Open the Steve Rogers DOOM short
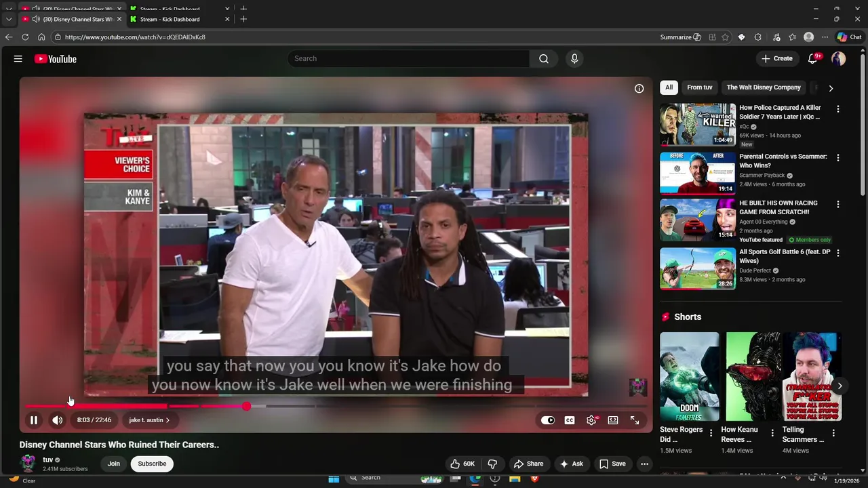This screenshot has width=868, height=488. pyautogui.click(x=690, y=376)
